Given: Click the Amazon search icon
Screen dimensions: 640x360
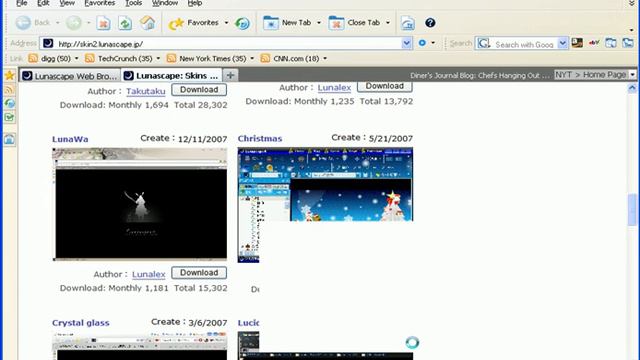Looking at the screenshot, I should click(x=577, y=42).
